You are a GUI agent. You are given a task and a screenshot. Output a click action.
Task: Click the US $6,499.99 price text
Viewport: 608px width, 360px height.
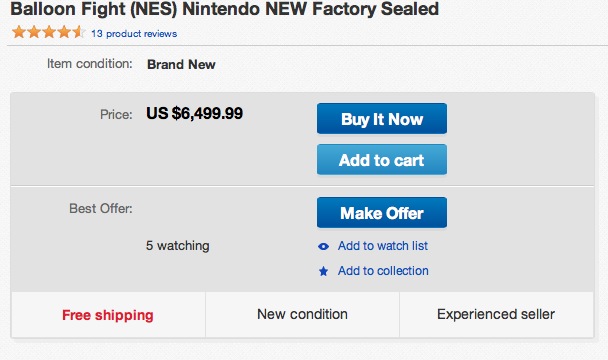194,114
